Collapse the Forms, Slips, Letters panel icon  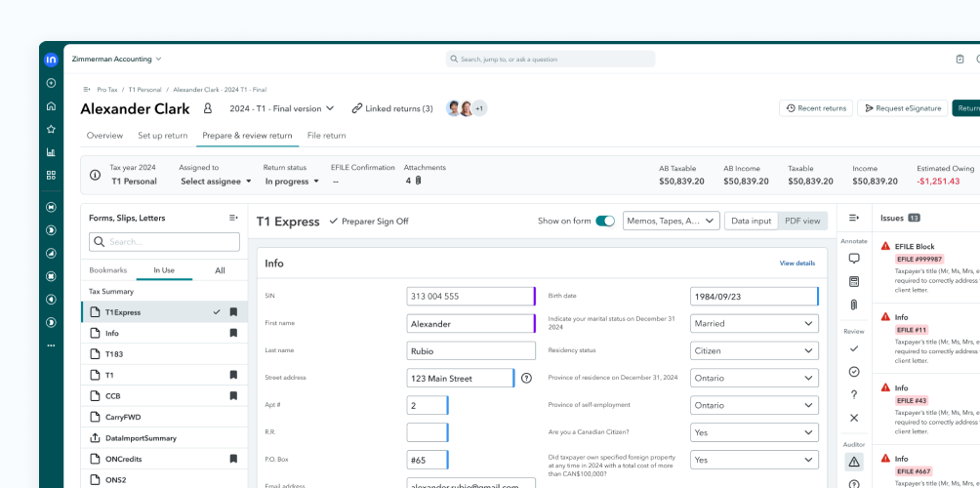(233, 218)
